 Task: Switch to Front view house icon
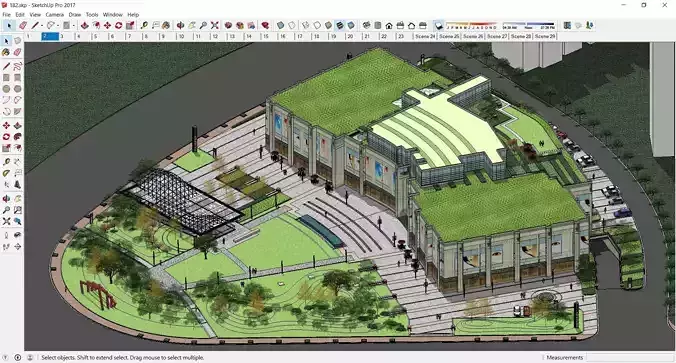(x=389, y=26)
